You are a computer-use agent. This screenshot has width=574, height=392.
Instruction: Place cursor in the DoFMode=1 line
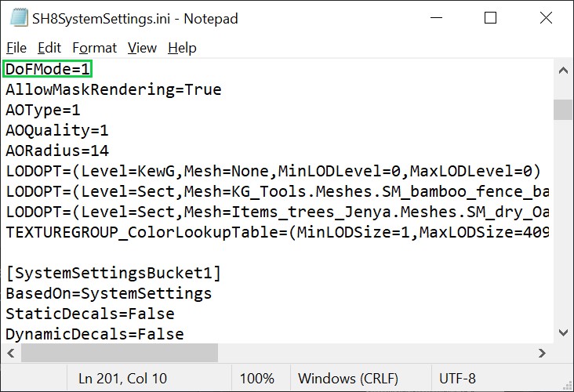48,69
